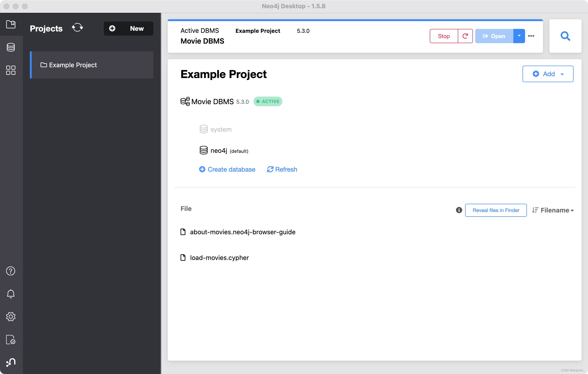Viewport: 588px width, 374px height.
Task: Click the Neo4j graph logo at sidebar bottom
Action: point(11,363)
